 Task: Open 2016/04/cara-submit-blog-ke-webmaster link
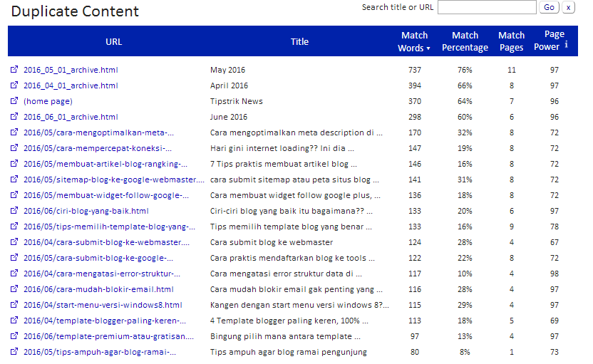pyautogui.click(x=106, y=242)
